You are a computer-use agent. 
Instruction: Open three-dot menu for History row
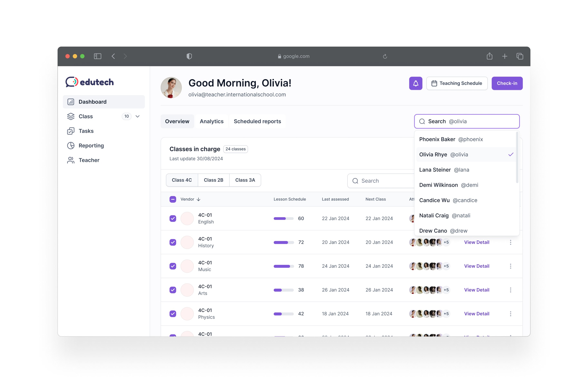pyautogui.click(x=510, y=242)
